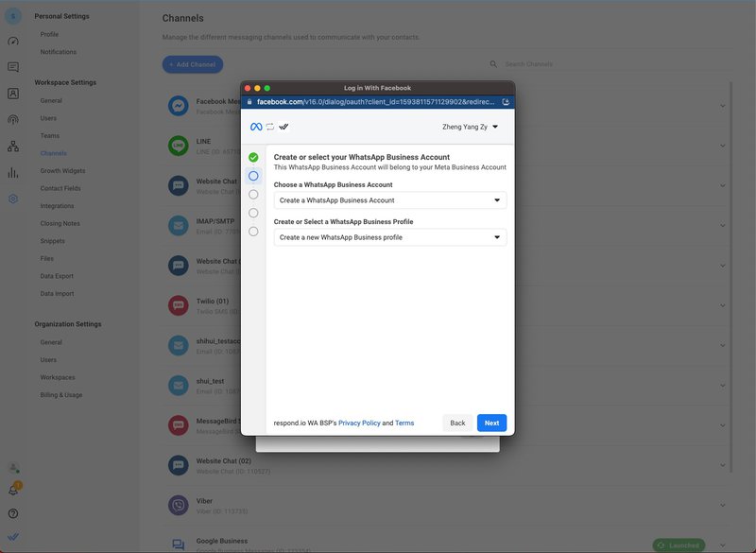Open Workspaces under Organization Settings
756x553 pixels.
[58, 377]
